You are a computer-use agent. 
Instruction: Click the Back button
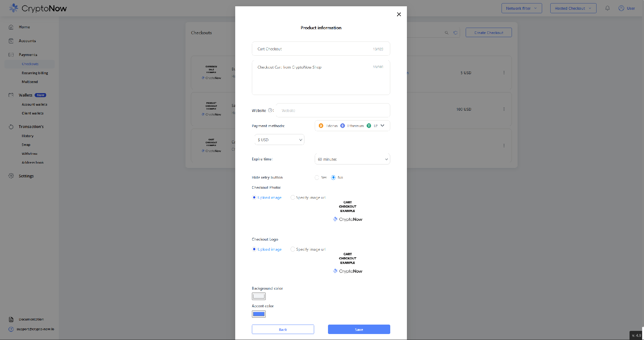[x=283, y=329]
